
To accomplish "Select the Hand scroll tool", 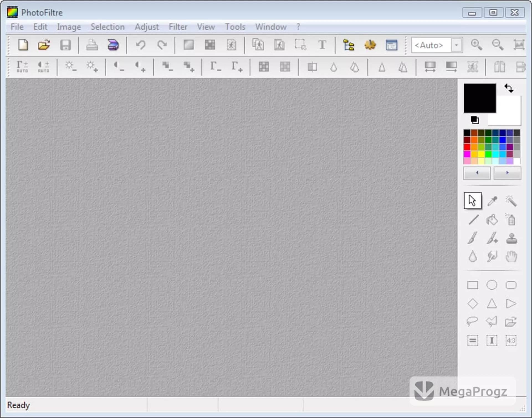I will point(511,257).
